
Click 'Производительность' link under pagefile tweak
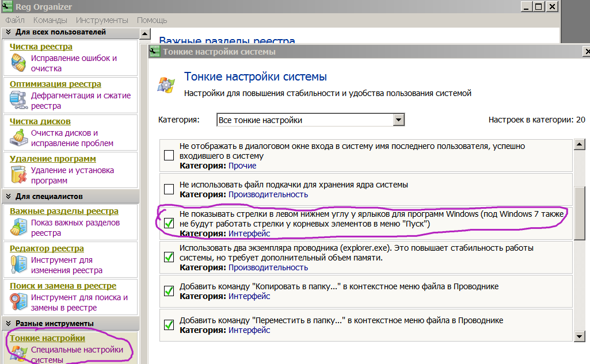[268, 194]
